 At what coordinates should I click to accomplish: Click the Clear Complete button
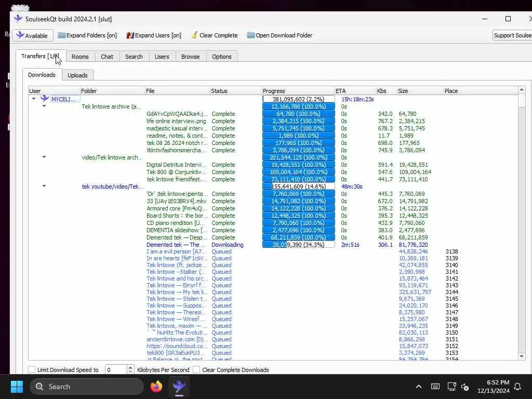(x=215, y=35)
